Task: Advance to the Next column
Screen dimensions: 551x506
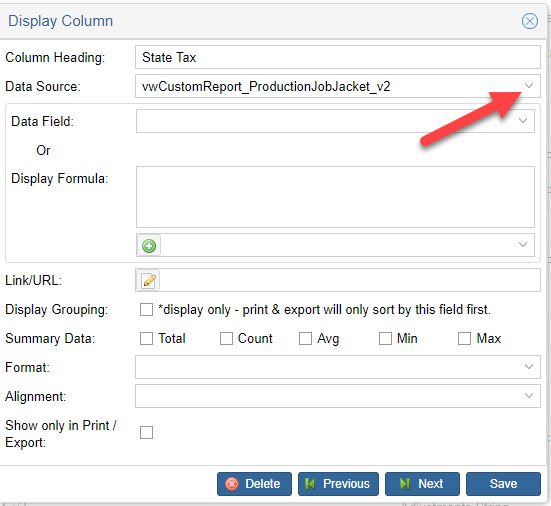Action: click(422, 484)
